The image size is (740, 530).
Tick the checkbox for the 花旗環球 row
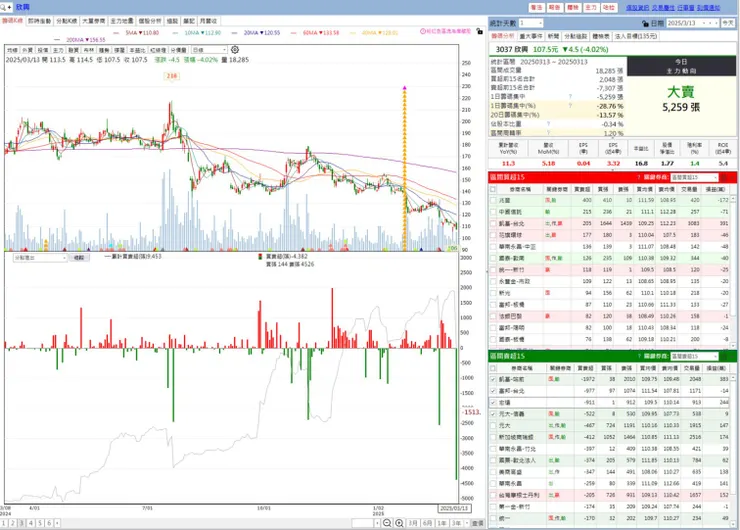(493, 235)
